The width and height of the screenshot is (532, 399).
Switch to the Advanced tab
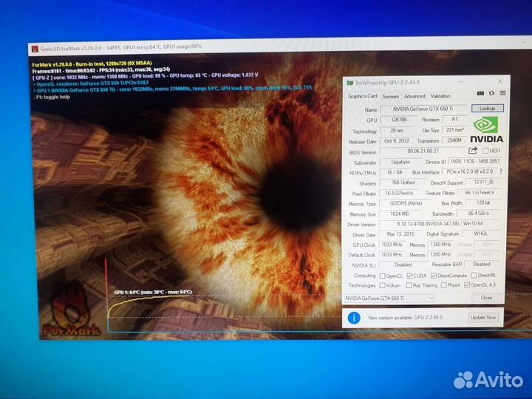coord(415,96)
